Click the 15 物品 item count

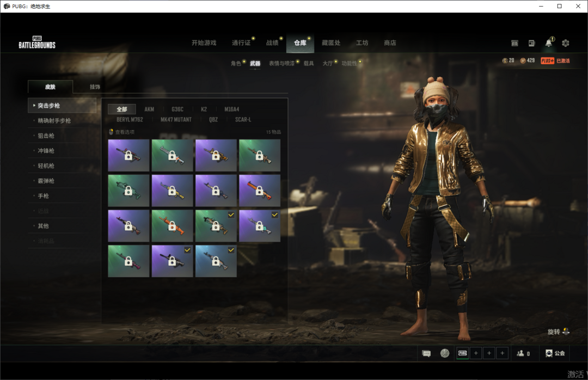coord(273,132)
